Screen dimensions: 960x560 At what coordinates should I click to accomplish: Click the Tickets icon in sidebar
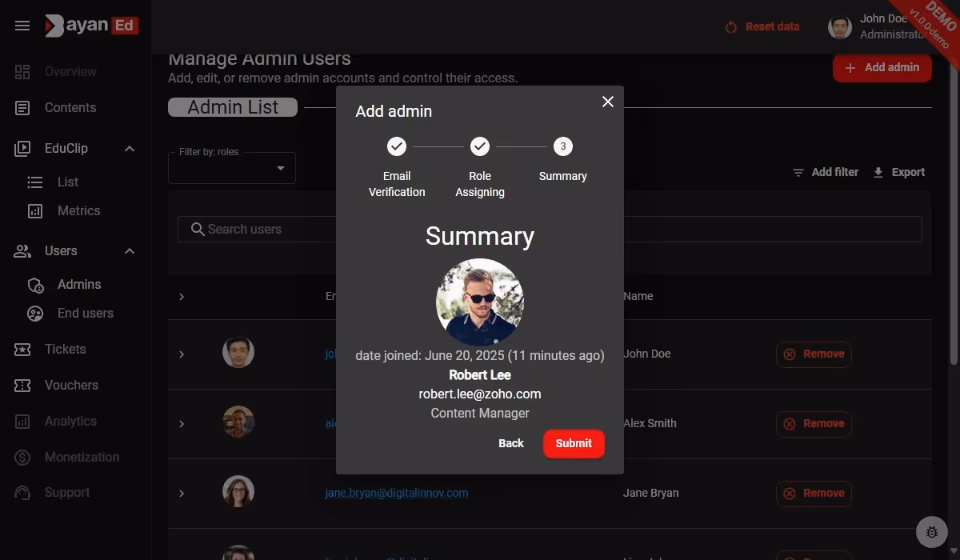22,350
